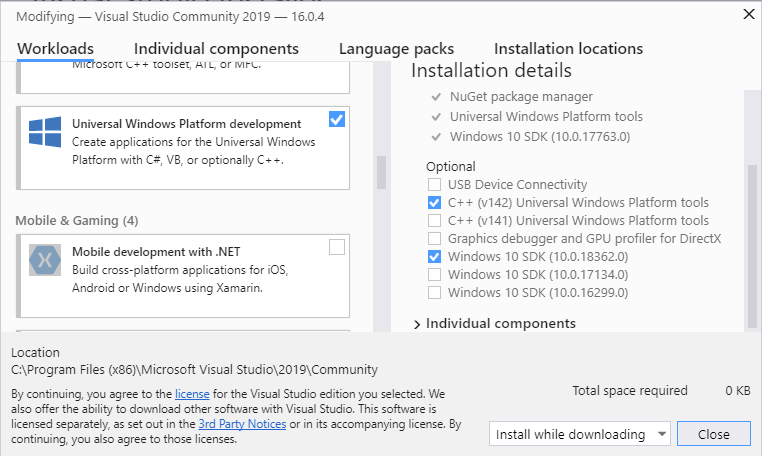Click the Windows logo icon for UWP development

45,132
